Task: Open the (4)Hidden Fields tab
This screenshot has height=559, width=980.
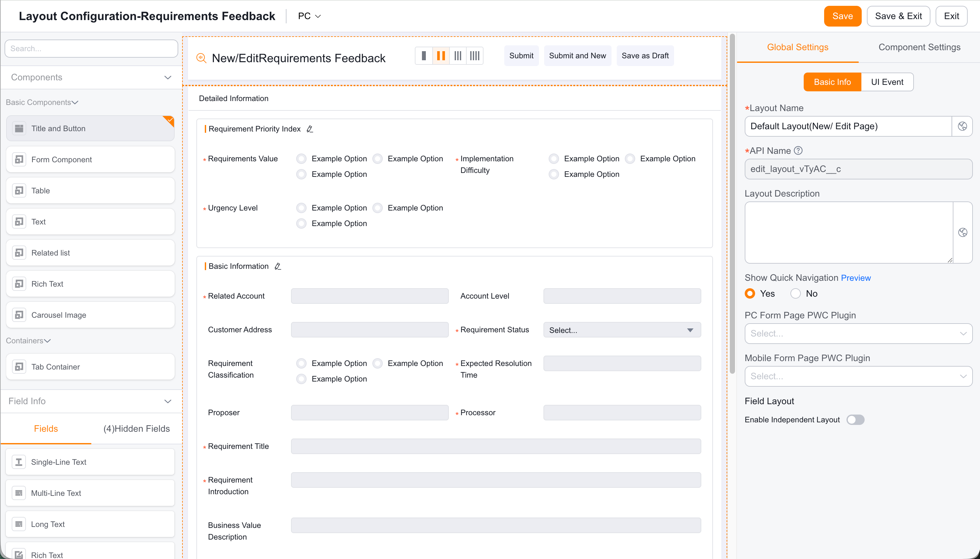Action: coord(136,428)
